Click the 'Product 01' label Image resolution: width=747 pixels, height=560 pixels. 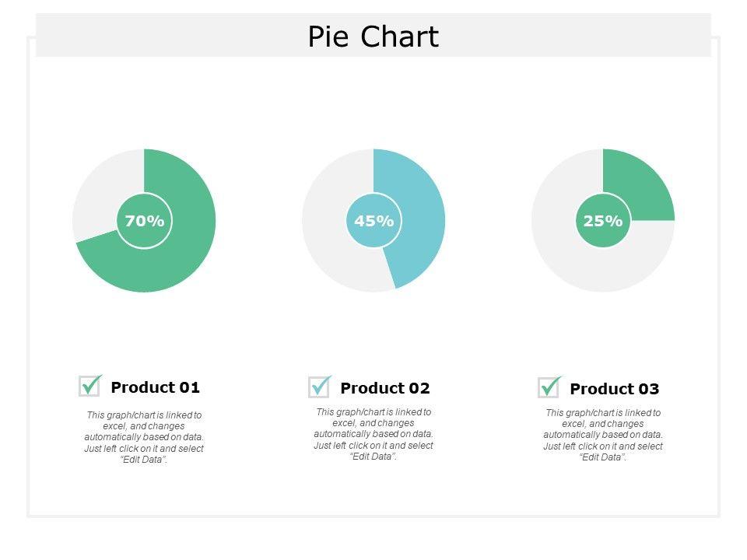point(156,387)
